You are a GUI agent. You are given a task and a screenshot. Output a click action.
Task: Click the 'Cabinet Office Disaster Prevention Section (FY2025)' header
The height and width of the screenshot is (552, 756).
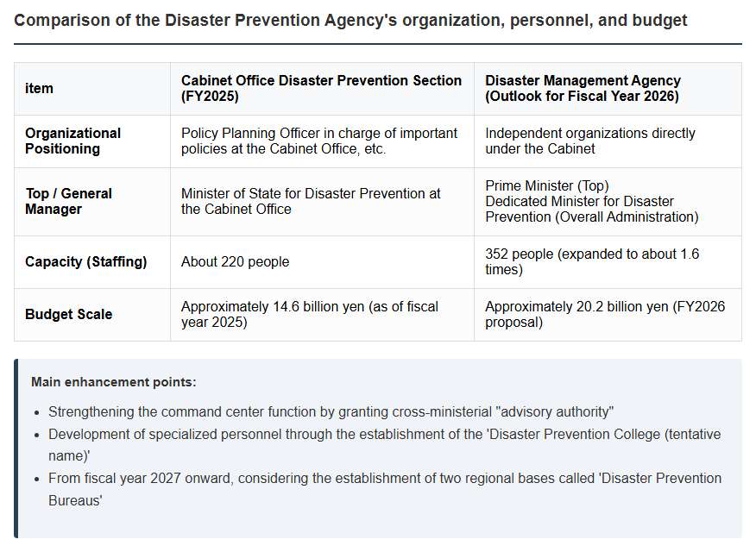pos(322,89)
